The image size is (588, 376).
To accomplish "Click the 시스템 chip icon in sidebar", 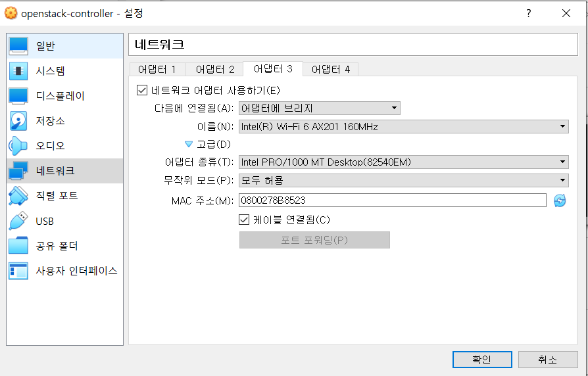I will (x=18, y=71).
